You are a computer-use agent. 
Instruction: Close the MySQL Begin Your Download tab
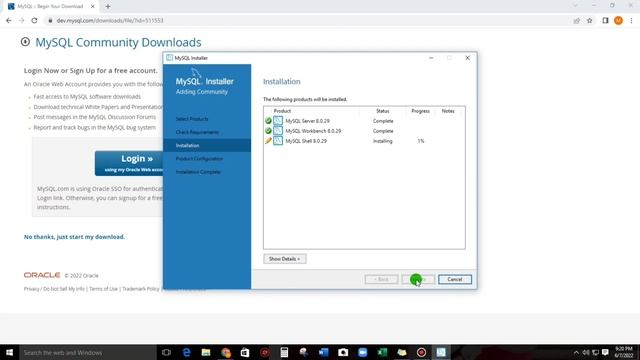tap(93, 7)
